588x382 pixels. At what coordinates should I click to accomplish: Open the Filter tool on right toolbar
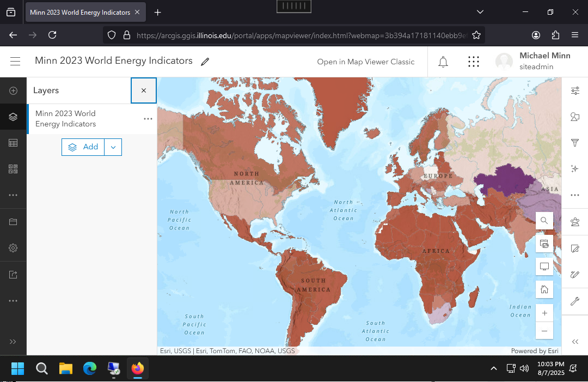[574, 143]
